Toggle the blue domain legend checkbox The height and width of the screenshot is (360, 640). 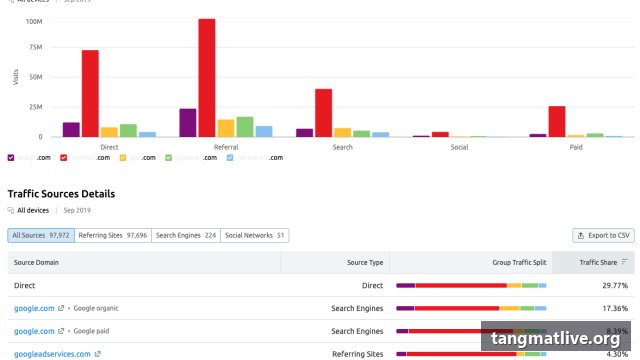pyautogui.click(x=230, y=158)
